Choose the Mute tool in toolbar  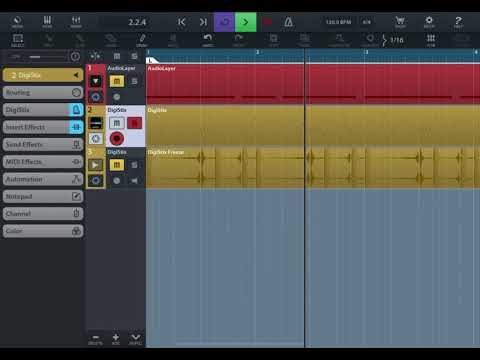[173, 40]
